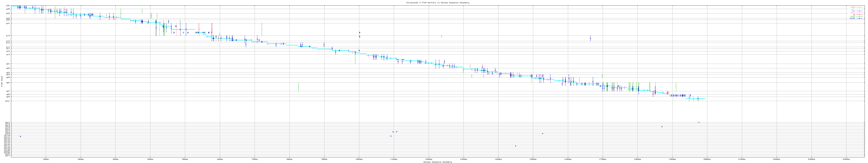Click the CSMC legend marker
Image resolution: width=868 pixels, height=163 pixels.
[860, 7]
